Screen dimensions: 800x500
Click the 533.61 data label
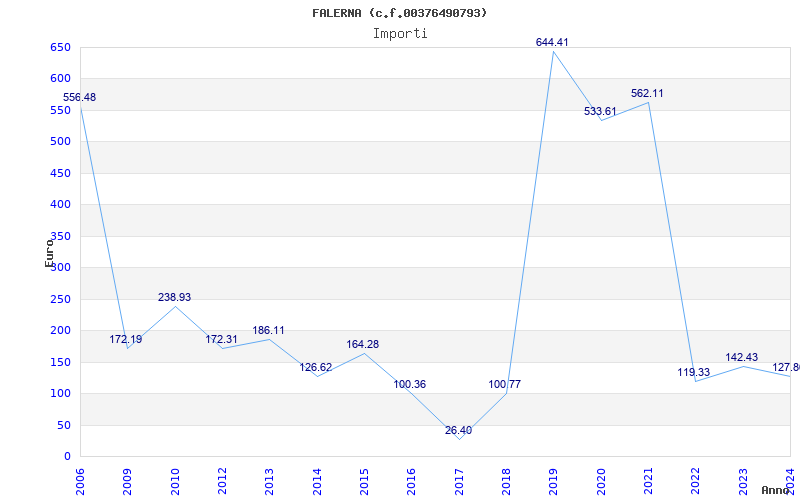tap(600, 111)
